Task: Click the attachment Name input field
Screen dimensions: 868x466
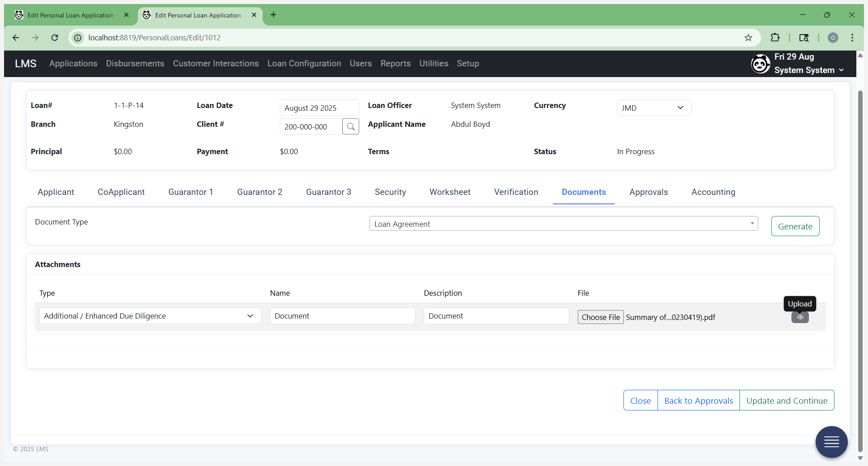Action: pos(342,316)
